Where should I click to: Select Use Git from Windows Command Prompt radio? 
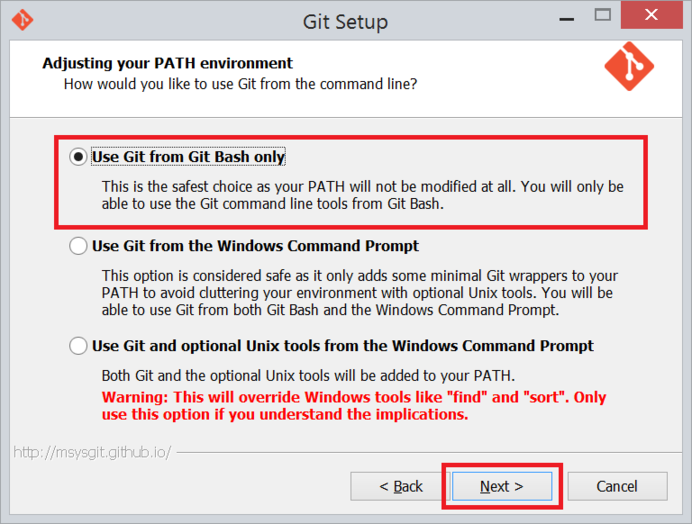click(78, 245)
